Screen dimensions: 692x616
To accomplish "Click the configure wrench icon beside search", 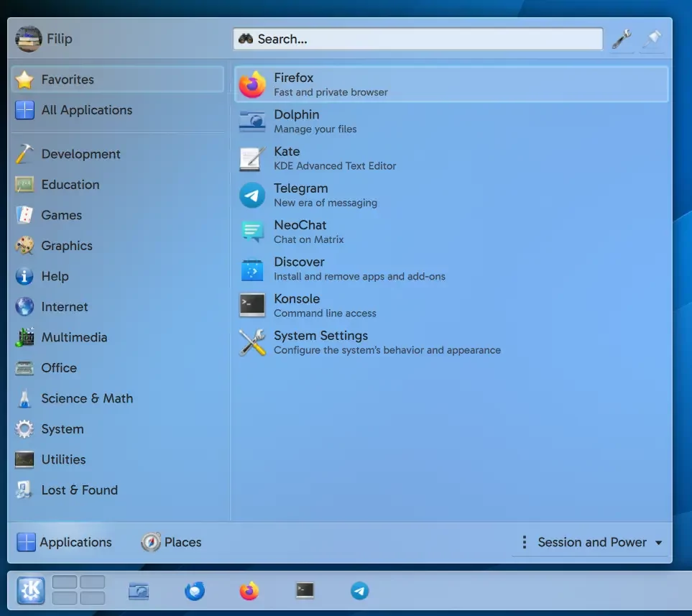I will (621, 39).
